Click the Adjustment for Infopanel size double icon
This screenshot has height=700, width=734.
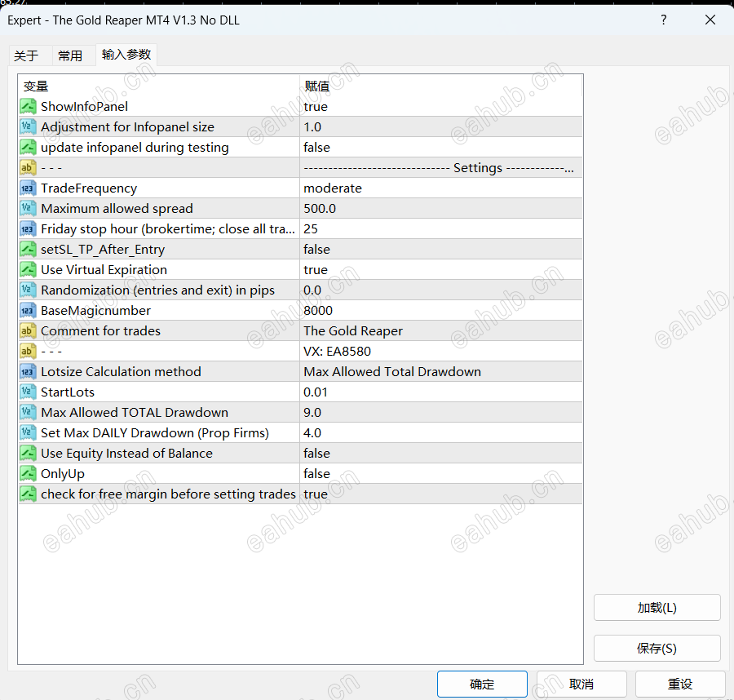[x=28, y=127]
